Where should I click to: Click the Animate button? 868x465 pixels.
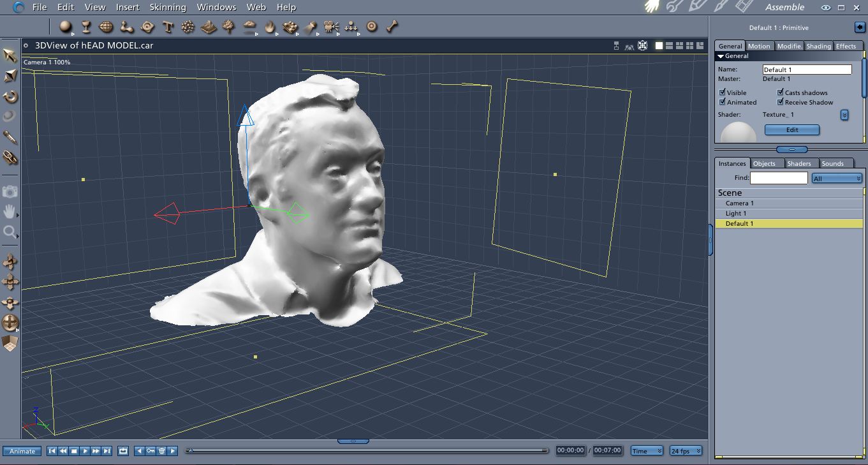click(x=22, y=451)
